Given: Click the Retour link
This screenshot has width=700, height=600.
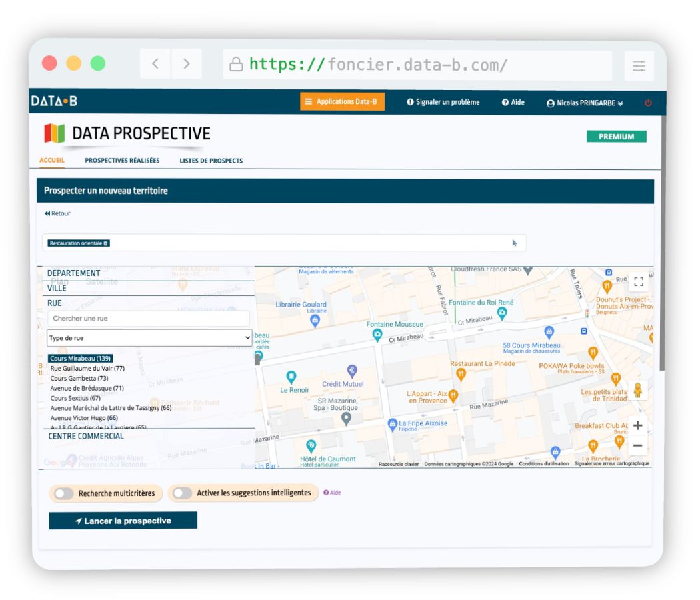Looking at the screenshot, I should point(57,213).
